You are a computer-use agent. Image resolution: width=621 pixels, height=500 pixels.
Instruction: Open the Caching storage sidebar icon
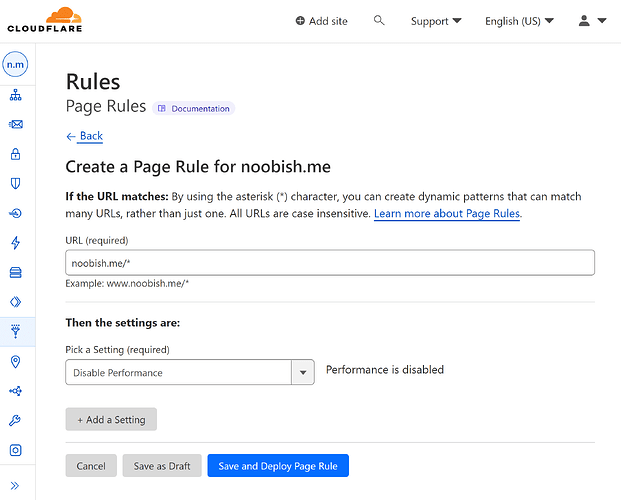click(15, 272)
